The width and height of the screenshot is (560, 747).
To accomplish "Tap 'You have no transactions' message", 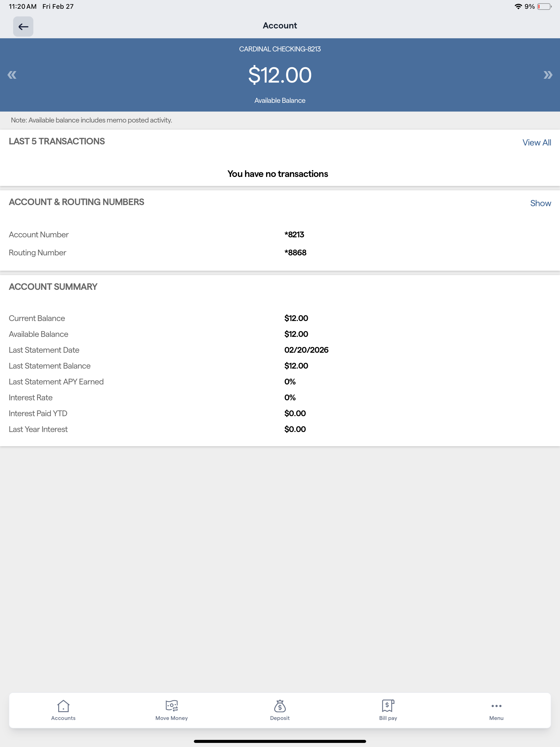I will [x=278, y=174].
